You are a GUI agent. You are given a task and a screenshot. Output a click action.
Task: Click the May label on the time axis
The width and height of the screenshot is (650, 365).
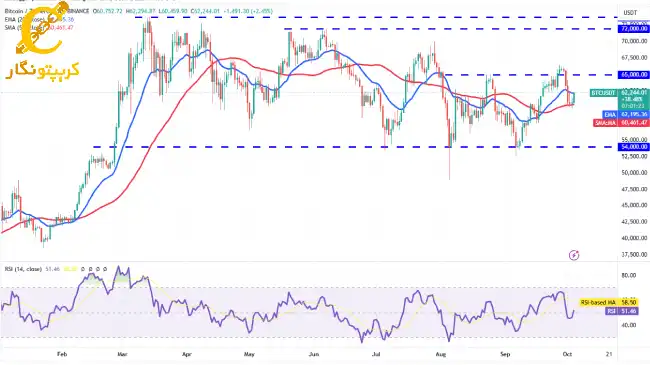(249, 354)
